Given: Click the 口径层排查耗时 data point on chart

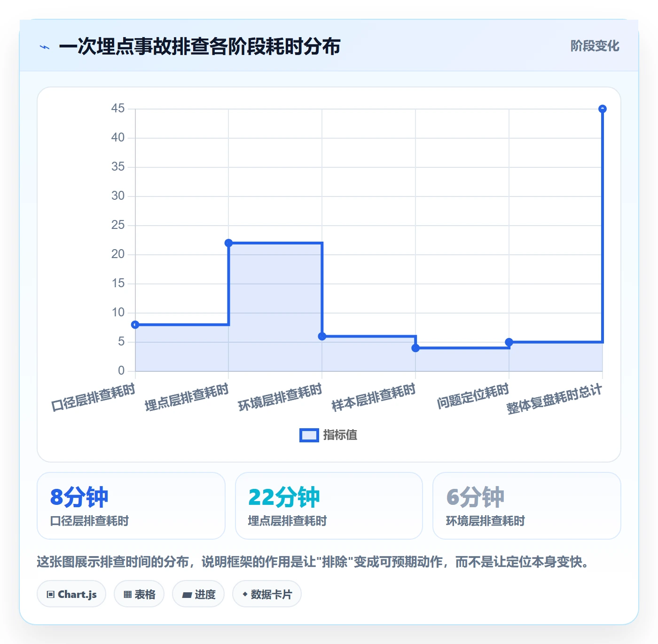Looking at the screenshot, I should (135, 325).
